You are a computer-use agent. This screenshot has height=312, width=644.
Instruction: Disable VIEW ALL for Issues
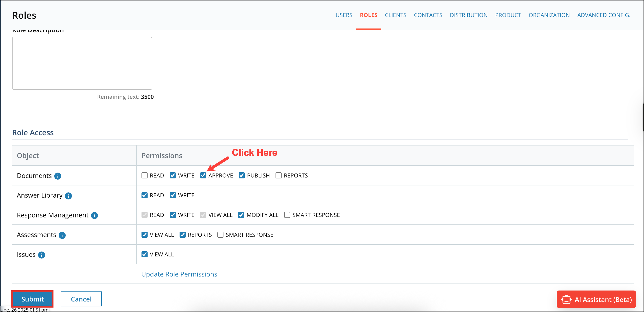(145, 254)
